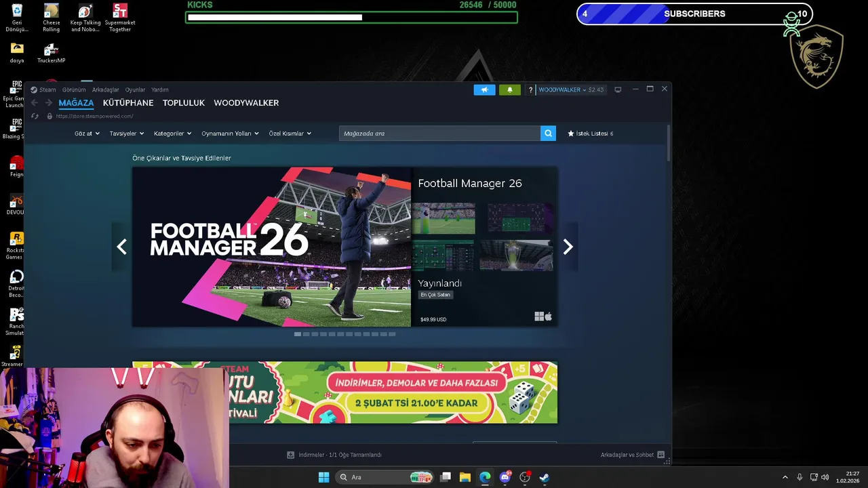
Task: Switch to the KÜTÜPHANE tab
Action: [128, 103]
